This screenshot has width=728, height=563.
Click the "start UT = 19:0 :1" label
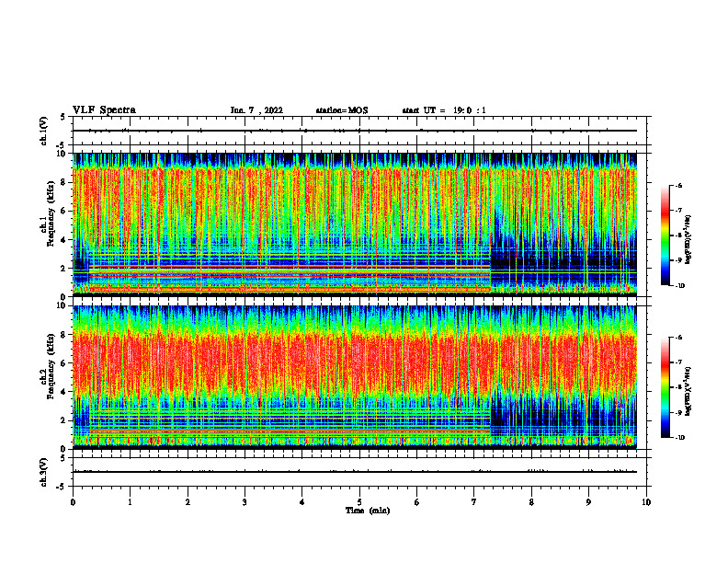(444, 110)
